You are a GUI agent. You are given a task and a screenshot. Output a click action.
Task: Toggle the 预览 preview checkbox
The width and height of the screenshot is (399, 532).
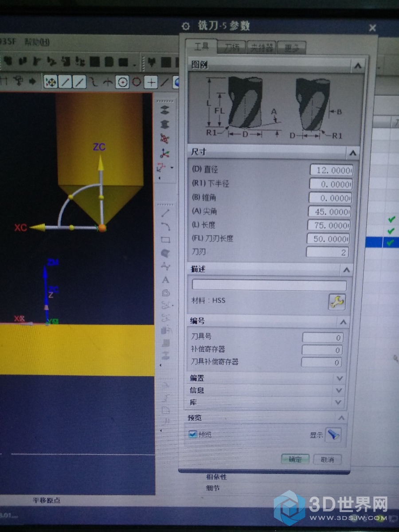(x=193, y=434)
